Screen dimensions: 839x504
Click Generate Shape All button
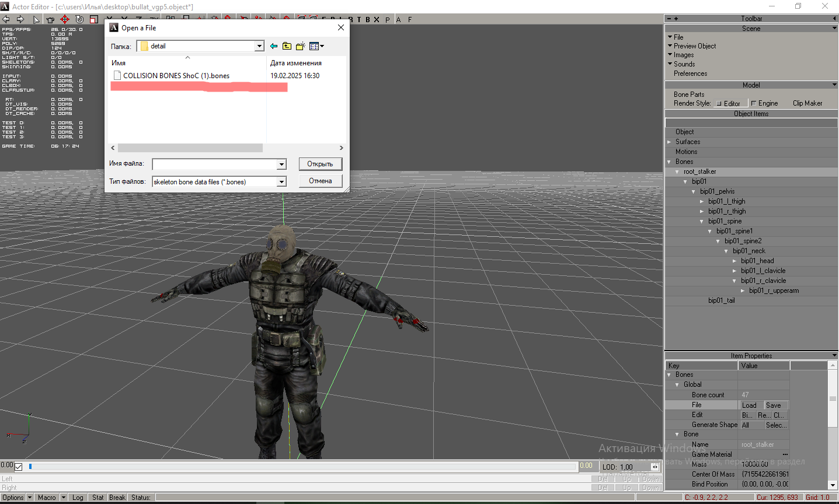(751, 425)
